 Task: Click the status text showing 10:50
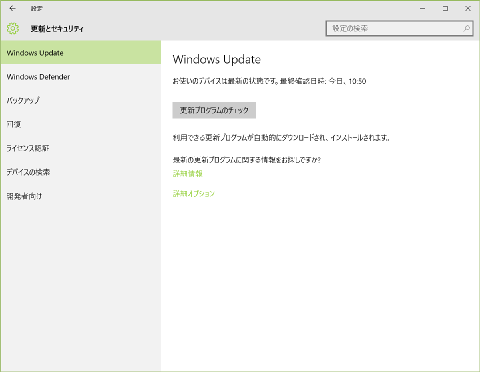pos(269,81)
